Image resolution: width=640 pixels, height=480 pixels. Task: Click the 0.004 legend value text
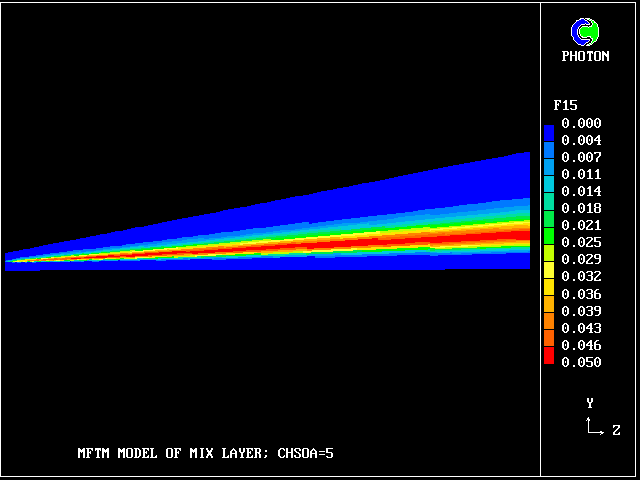pos(581,140)
